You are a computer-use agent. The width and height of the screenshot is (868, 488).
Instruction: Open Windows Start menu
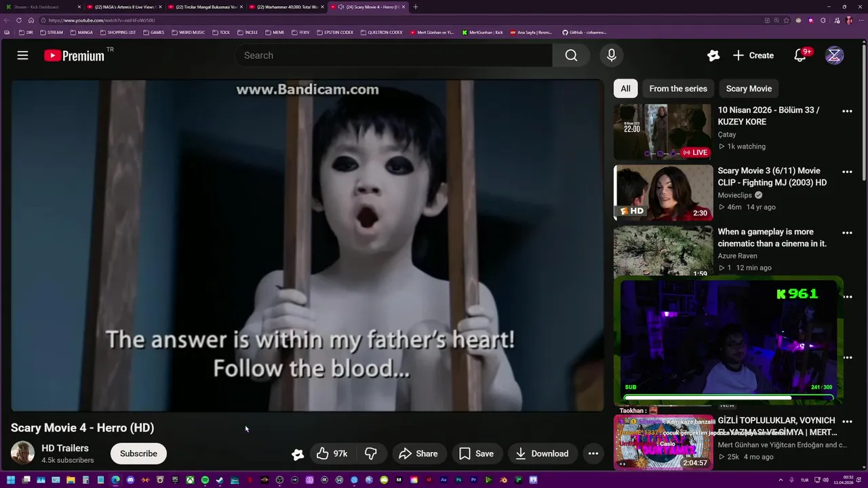[11, 480]
